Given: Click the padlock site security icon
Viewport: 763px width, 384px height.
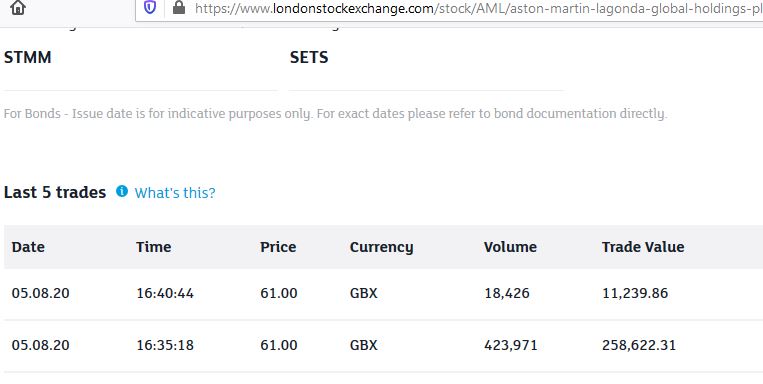Looking at the screenshot, I should 179,7.
